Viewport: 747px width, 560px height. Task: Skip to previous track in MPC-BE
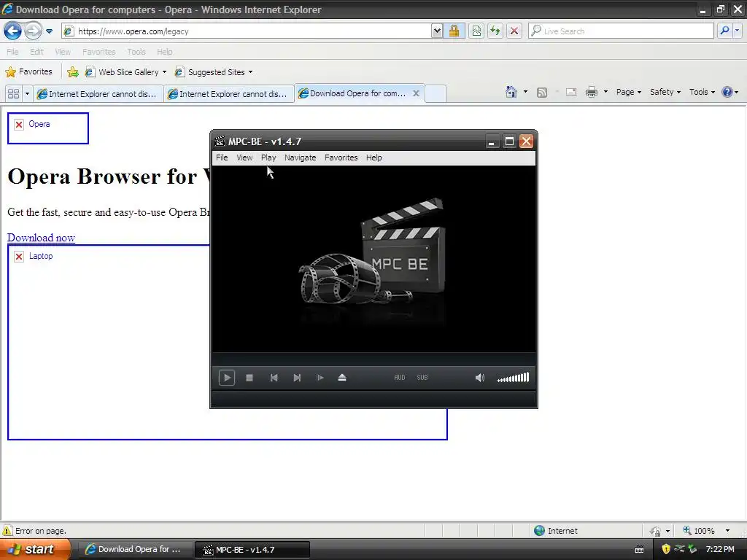pyautogui.click(x=274, y=378)
